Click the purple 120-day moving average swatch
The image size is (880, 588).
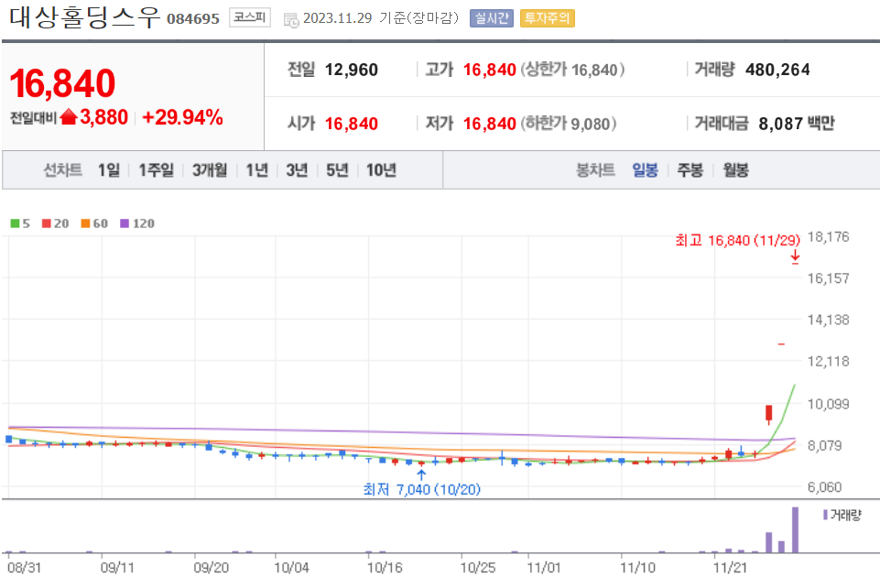click(x=125, y=223)
